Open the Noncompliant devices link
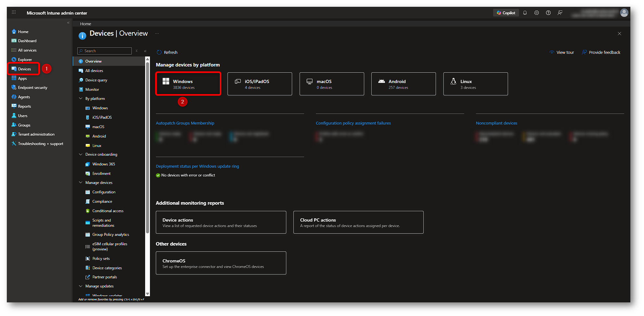Image resolution: width=644 pixels, height=316 pixels. point(496,123)
